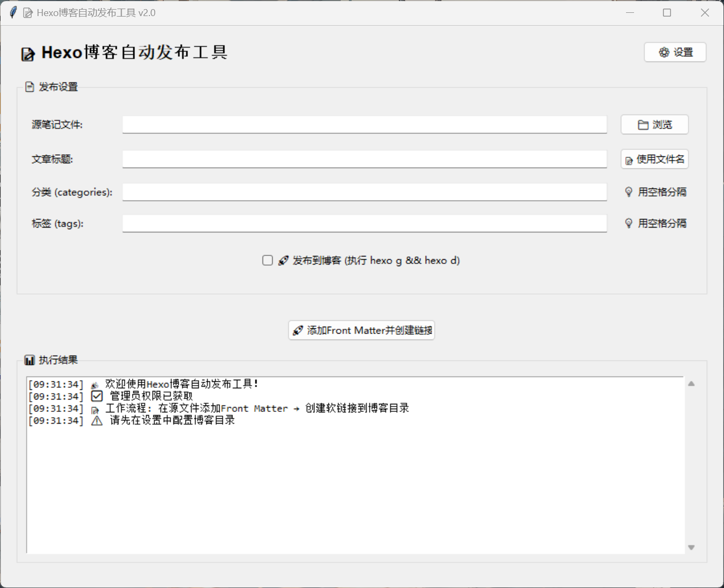Click the chart icon next to 执行结果
The image size is (724, 588).
30,360
